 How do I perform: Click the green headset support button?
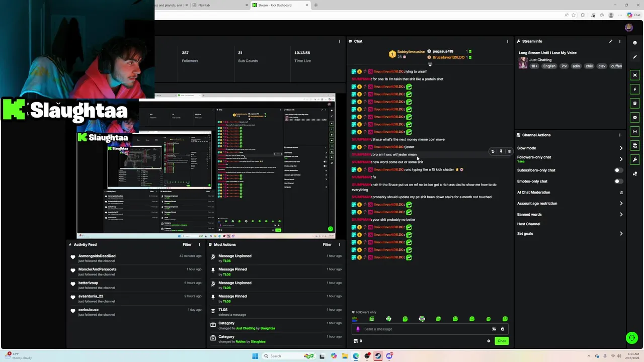pos(632,338)
